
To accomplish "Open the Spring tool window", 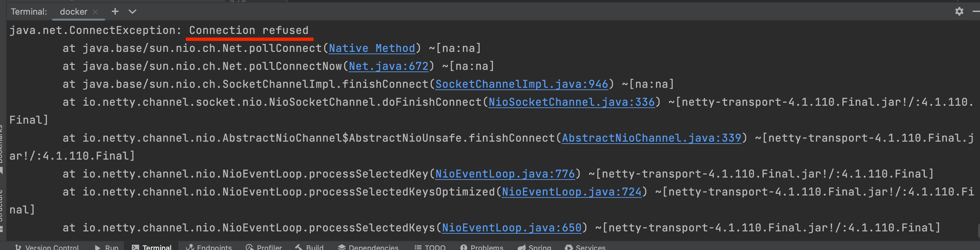I will [x=535, y=247].
